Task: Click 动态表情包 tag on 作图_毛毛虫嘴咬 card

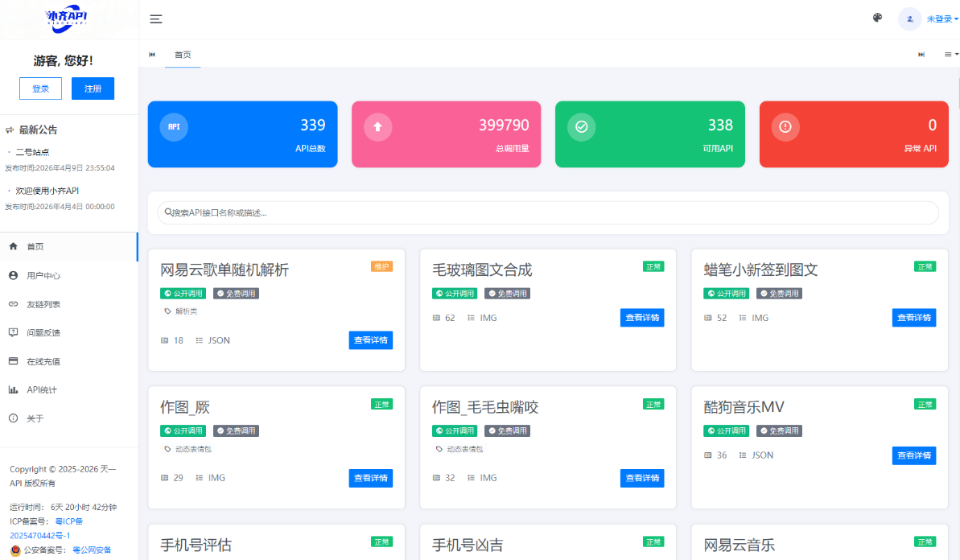Action: 459,449
